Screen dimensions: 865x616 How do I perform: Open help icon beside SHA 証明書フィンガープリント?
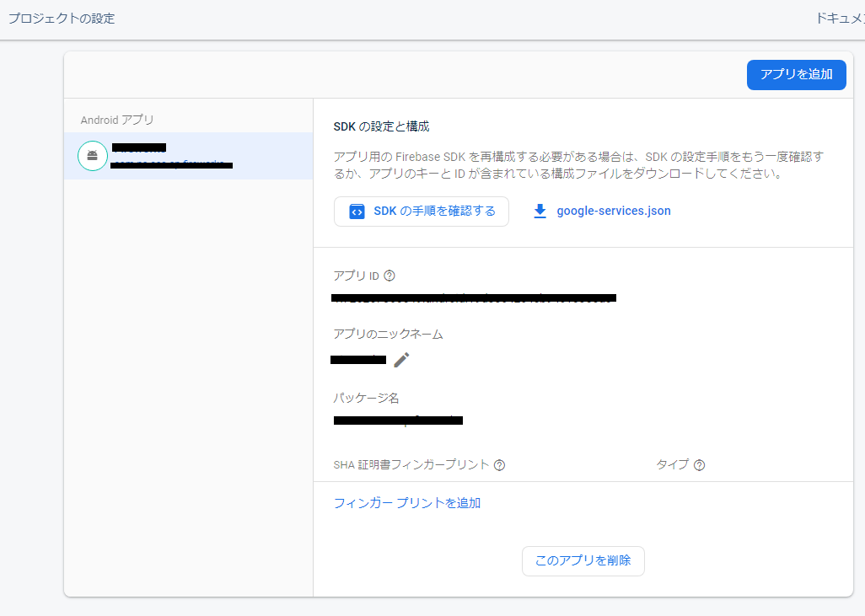pyautogui.click(x=499, y=465)
